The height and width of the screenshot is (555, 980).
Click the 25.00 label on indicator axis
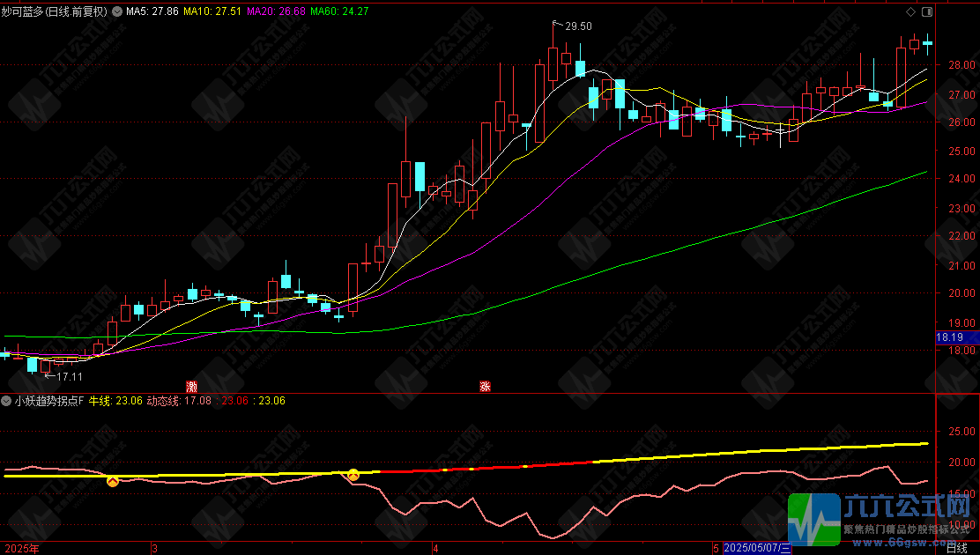tap(961, 432)
